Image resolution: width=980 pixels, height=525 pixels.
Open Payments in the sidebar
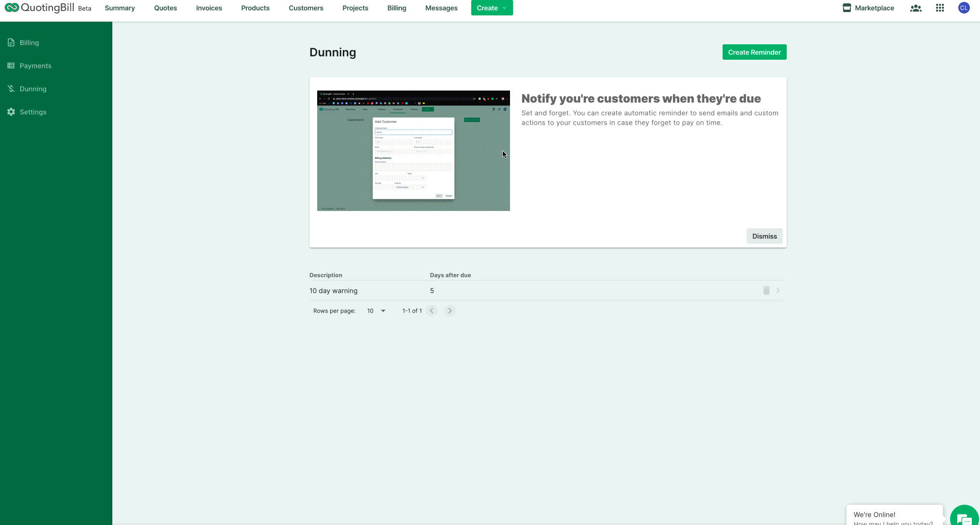[x=35, y=66]
